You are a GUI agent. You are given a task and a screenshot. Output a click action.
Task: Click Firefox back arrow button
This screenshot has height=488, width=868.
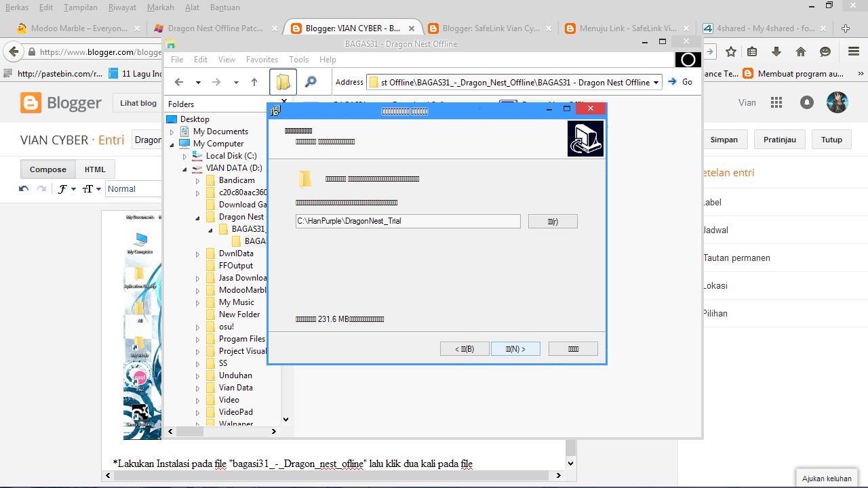14,52
